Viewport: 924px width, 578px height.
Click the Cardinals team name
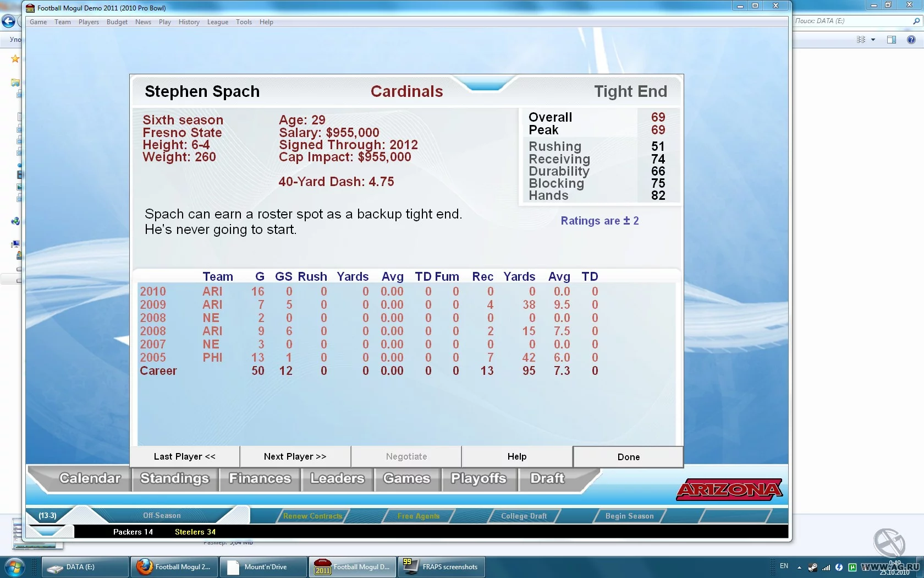[x=406, y=91]
